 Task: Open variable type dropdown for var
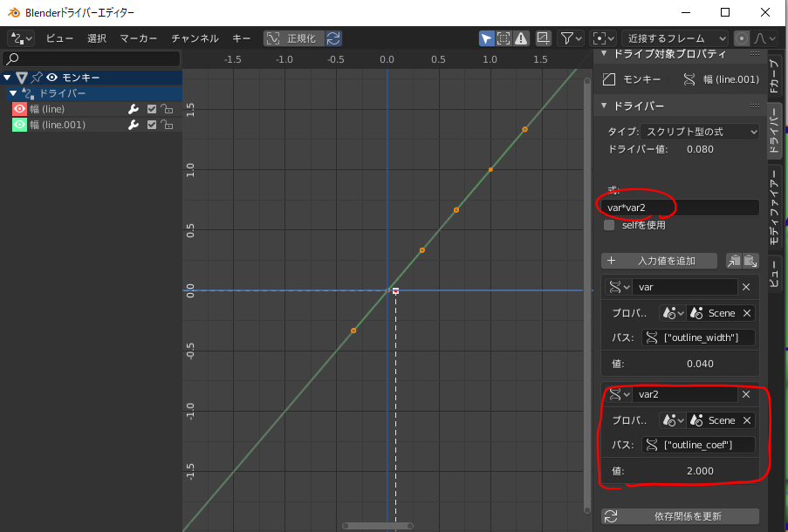click(619, 287)
